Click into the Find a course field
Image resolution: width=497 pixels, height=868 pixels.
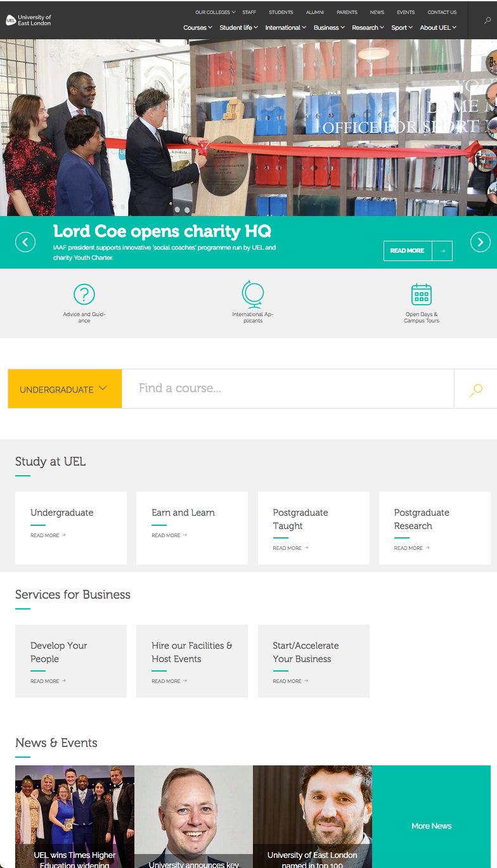(288, 388)
